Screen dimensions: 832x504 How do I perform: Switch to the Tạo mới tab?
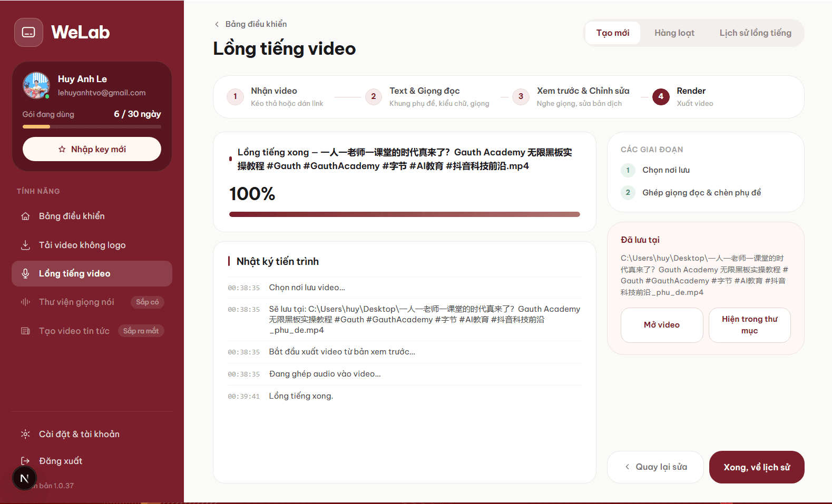(x=613, y=33)
